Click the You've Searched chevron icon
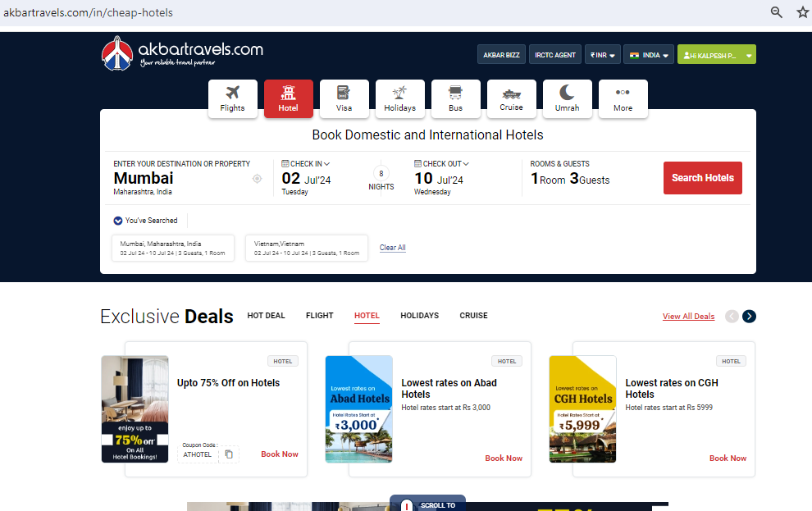 click(118, 221)
